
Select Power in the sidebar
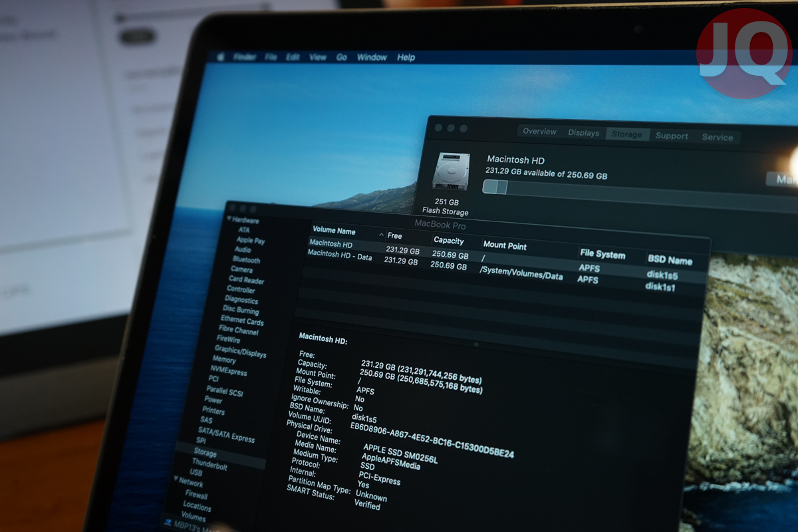(x=213, y=400)
